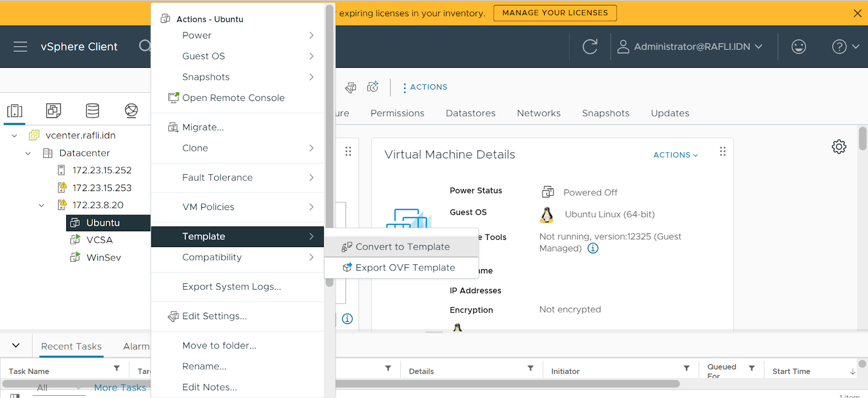
Task: Choose Rename... from the menu
Action: [238, 367]
